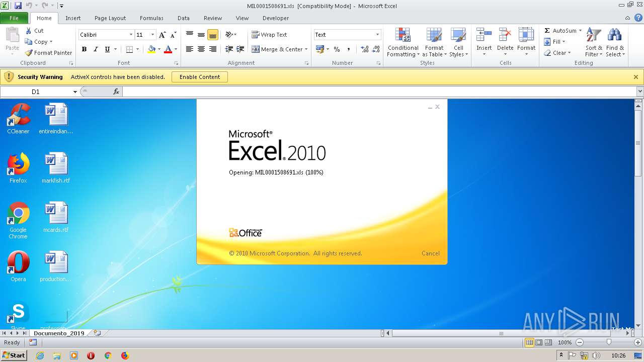Apply Comma Style formatting
This screenshot has width=644, height=362.
coord(348,49)
